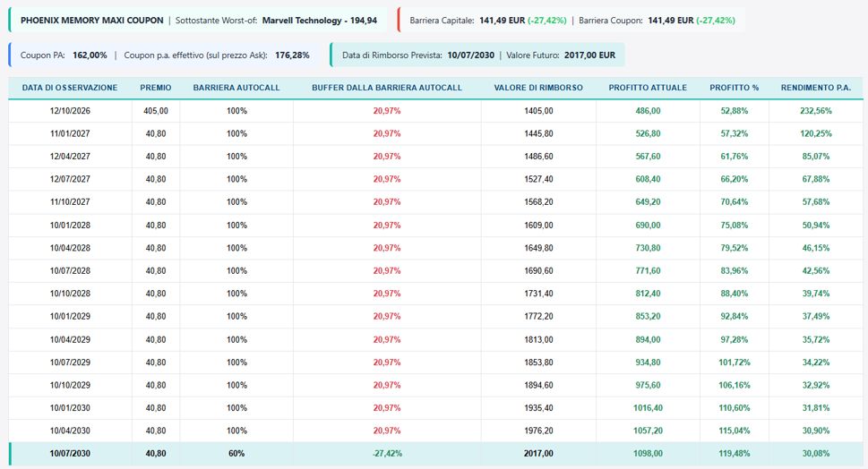The width and height of the screenshot is (868, 469).
Task: Select observation date 12/07/2027
Action: click(x=70, y=179)
